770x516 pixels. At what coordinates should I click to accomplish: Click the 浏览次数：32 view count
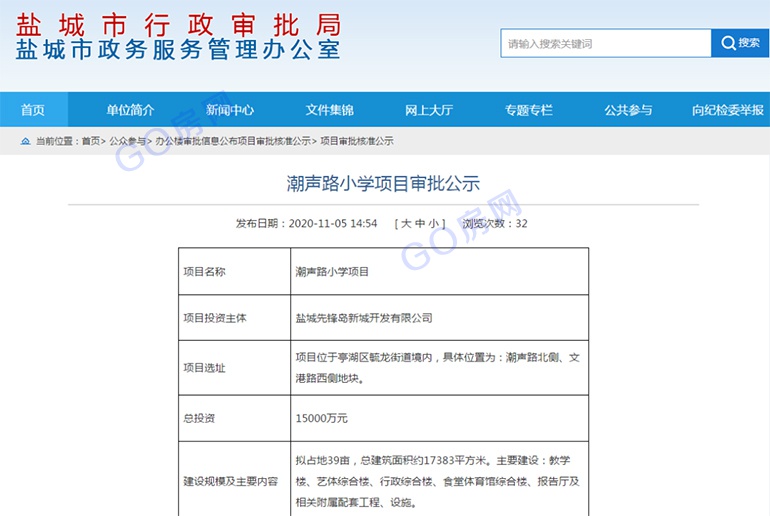[x=495, y=223]
